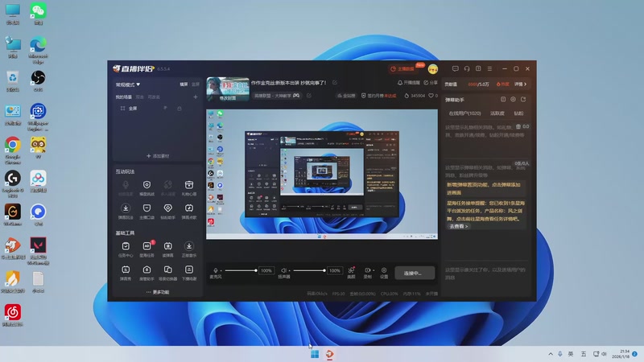Open the 弹幕秀 tool icon
The height and width of the screenshot is (362, 644).
tap(126, 273)
